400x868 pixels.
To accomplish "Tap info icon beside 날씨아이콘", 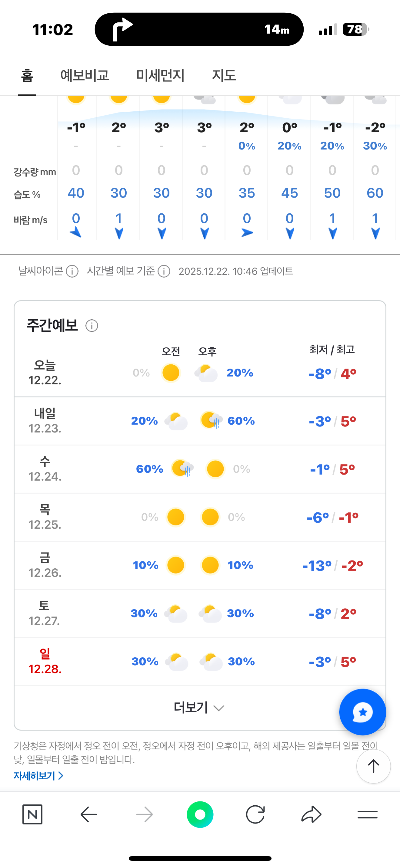I will click(72, 271).
